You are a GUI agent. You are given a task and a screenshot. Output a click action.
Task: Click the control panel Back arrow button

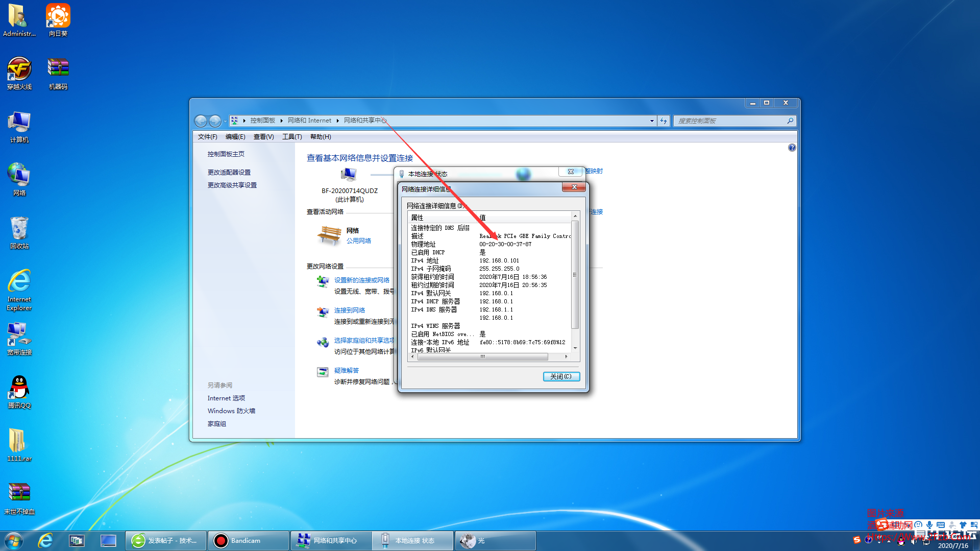click(x=201, y=121)
